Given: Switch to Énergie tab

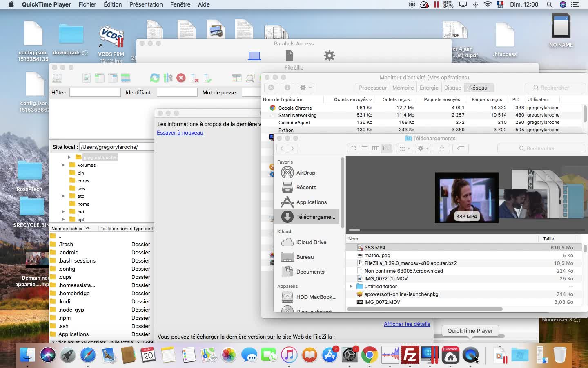Looking at the screenshot, I should point(429,88).
